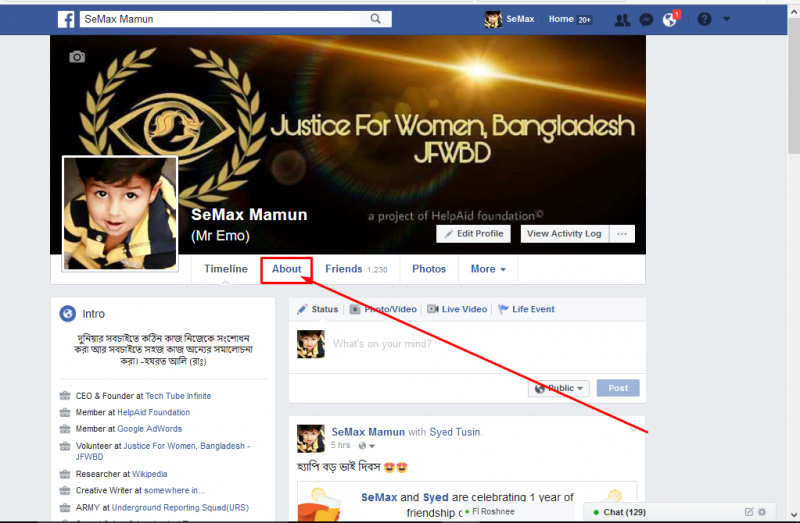800x523 pixels.
Task: Open the Photos tab
Action: (429, 269)
